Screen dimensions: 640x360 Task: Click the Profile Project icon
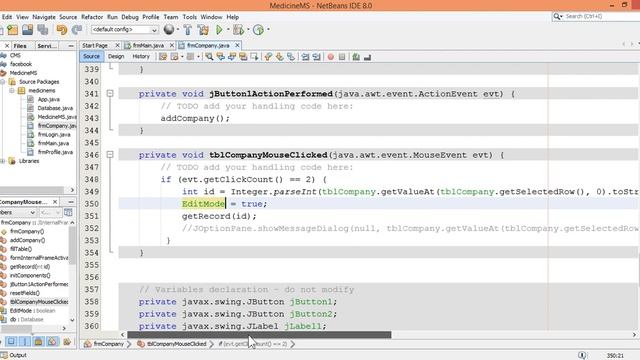click(x=258, y=30)
